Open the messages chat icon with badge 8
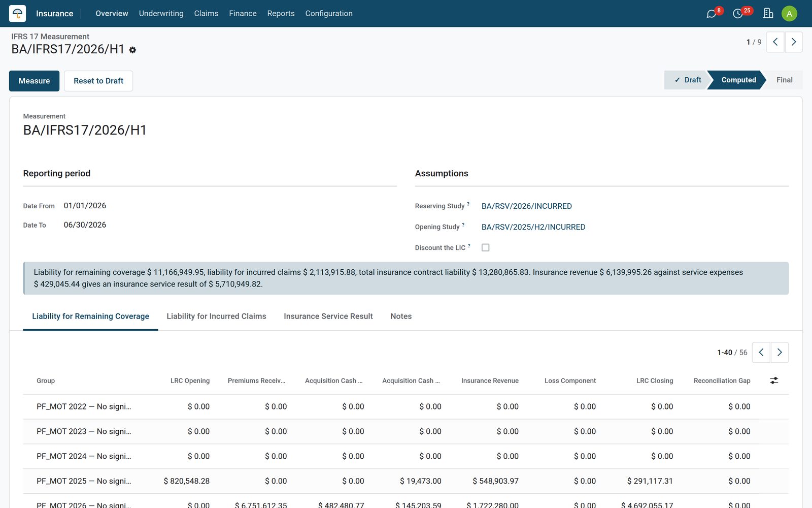Viewport: 812px width, 508px height. click(x=712, y=14)
